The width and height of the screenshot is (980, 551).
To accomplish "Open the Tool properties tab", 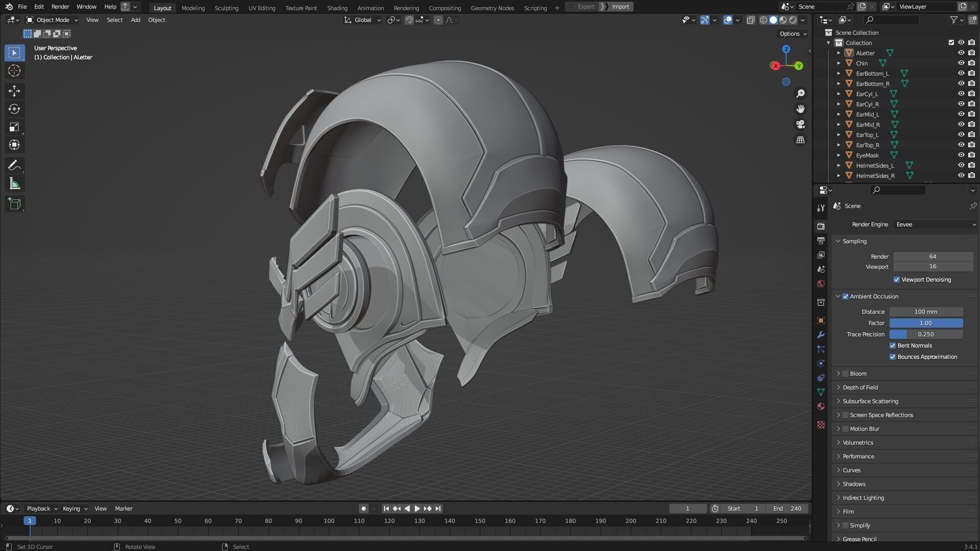I will click(821, 208).
